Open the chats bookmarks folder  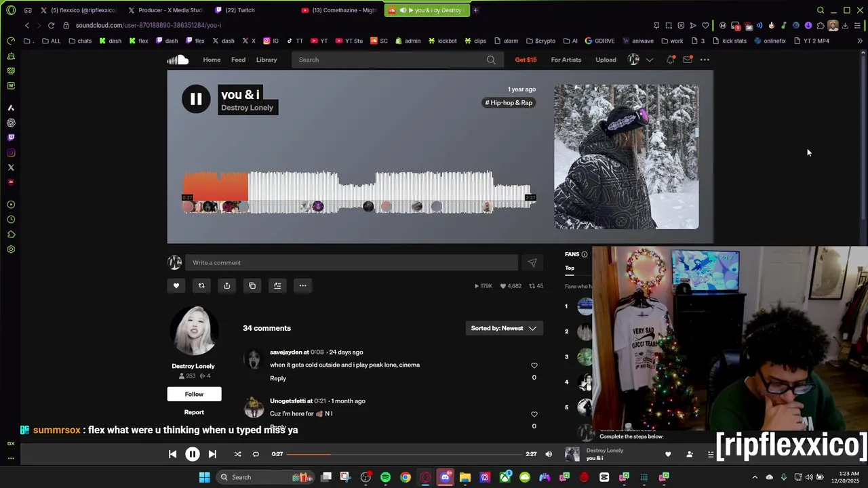click(80, 41)
